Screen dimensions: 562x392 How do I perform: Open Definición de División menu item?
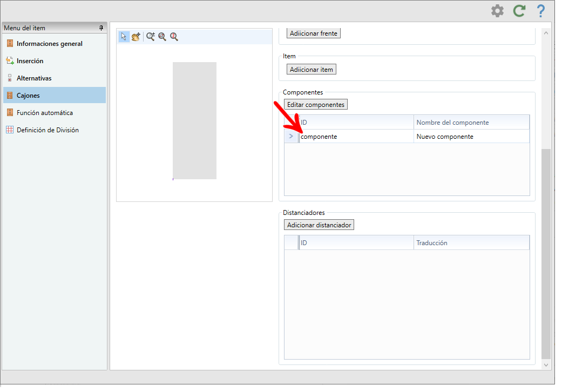pyautogui.click(x=55, y=130)
